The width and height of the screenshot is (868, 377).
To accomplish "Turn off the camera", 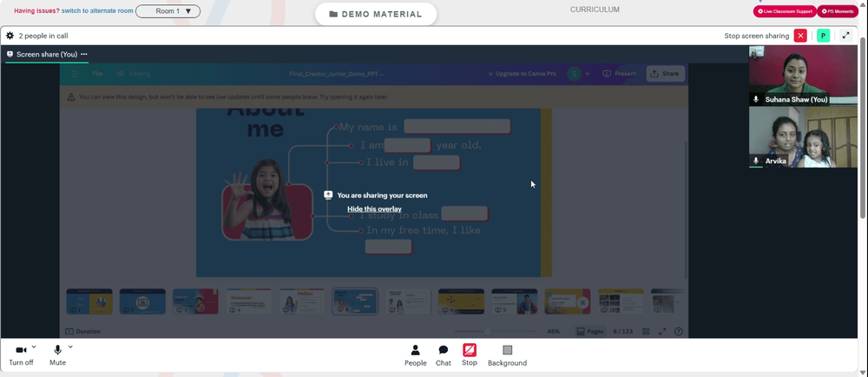I will pos(21,355).
